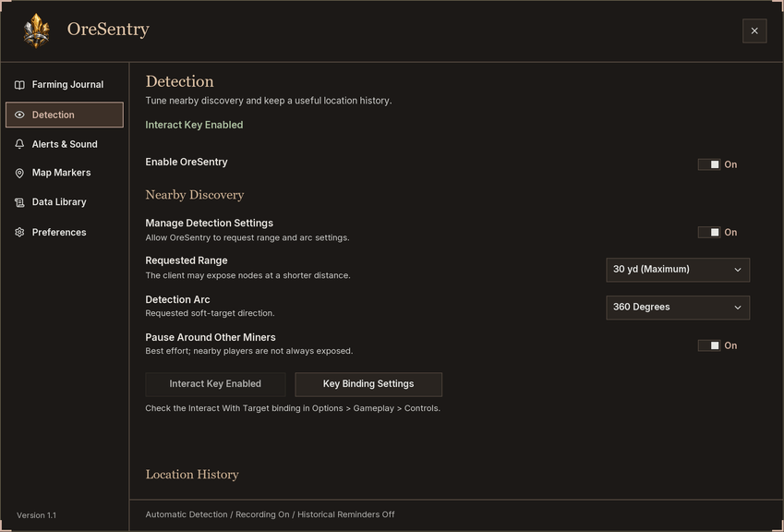The height and width of the screenshot is (532, 784).
Task: Turn off Manage Detection Settings switch
Action: click(709, 233)
